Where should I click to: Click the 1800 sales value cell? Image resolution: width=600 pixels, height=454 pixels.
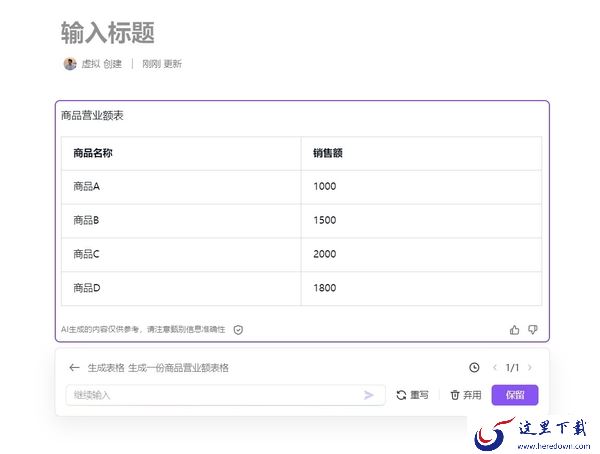(421, 288)
